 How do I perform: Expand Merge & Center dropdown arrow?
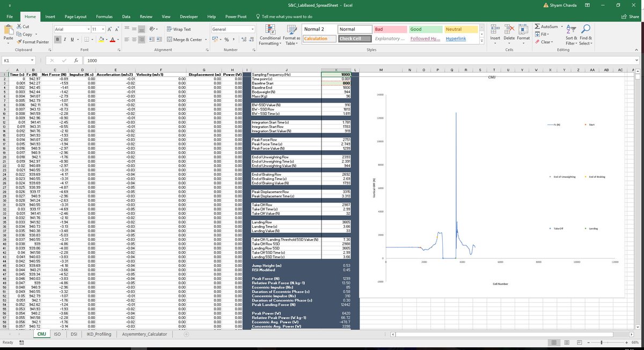pyautogui.click(x=206, y=40)
